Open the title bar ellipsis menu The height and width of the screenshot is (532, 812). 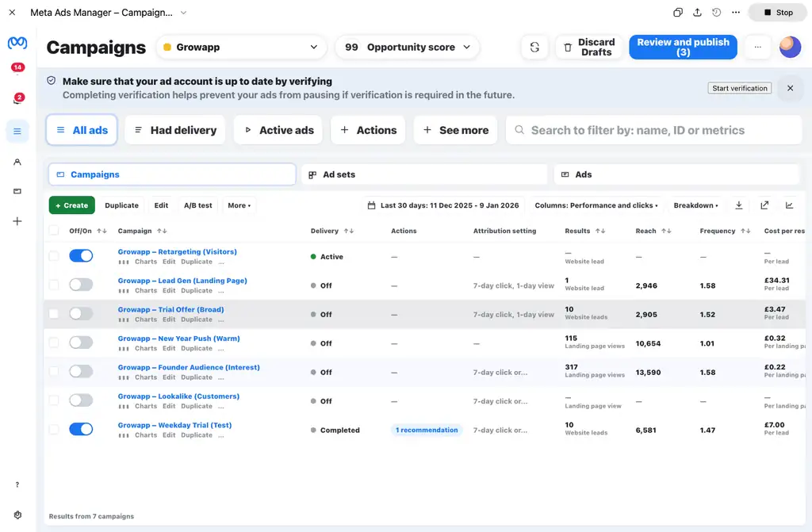[736, 13]
